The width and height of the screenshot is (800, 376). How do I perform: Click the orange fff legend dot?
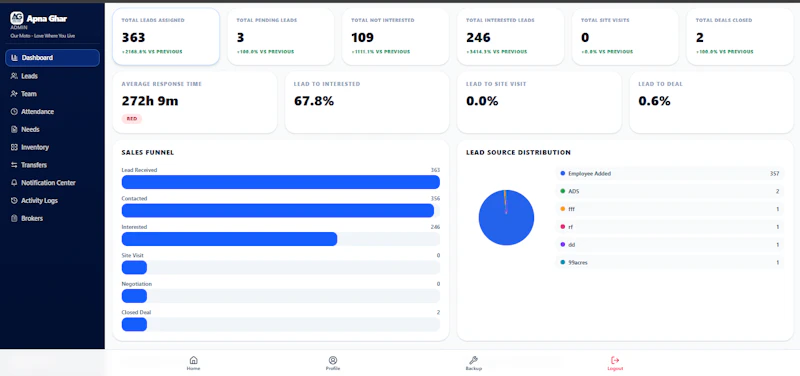point(563,209)
